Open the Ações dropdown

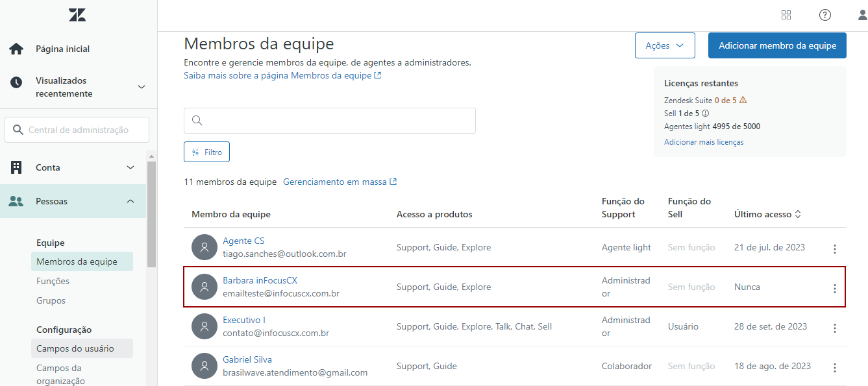[665, 45]
